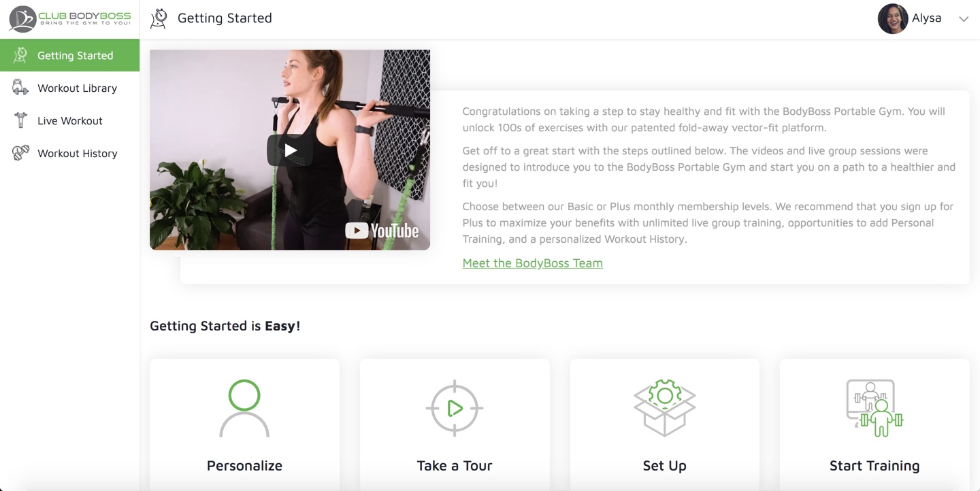Open the Workout Library menu item
This screenshot has height=491, width=980.
pos(77,88)
